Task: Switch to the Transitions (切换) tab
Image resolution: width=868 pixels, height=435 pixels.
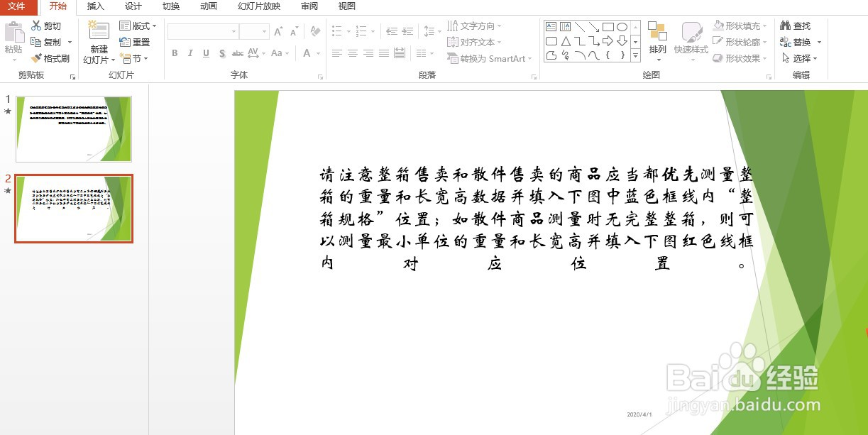Action: (x=170, y=6)
